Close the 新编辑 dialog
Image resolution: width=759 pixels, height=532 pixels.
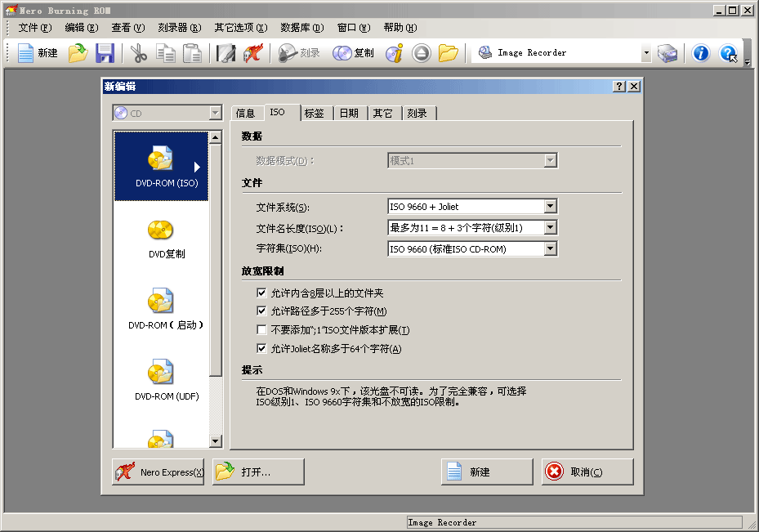[x=634, y=86]
